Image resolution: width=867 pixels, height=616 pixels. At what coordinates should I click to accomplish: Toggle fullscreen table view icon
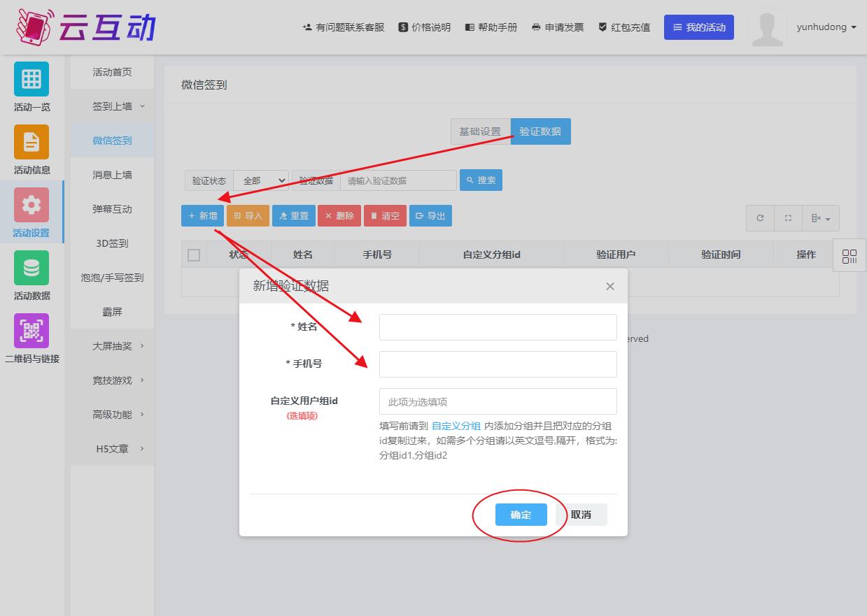(x=788, y=218)
